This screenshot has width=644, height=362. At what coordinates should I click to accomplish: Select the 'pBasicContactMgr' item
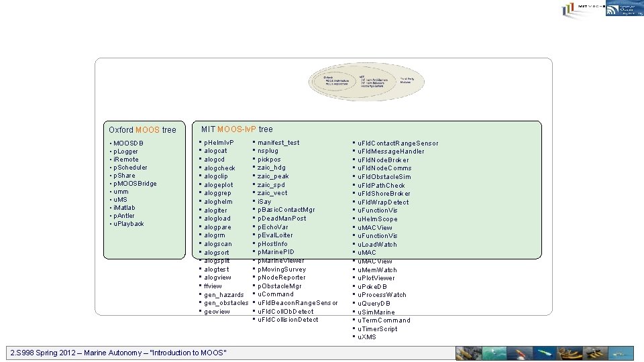[x=286, y=210]
